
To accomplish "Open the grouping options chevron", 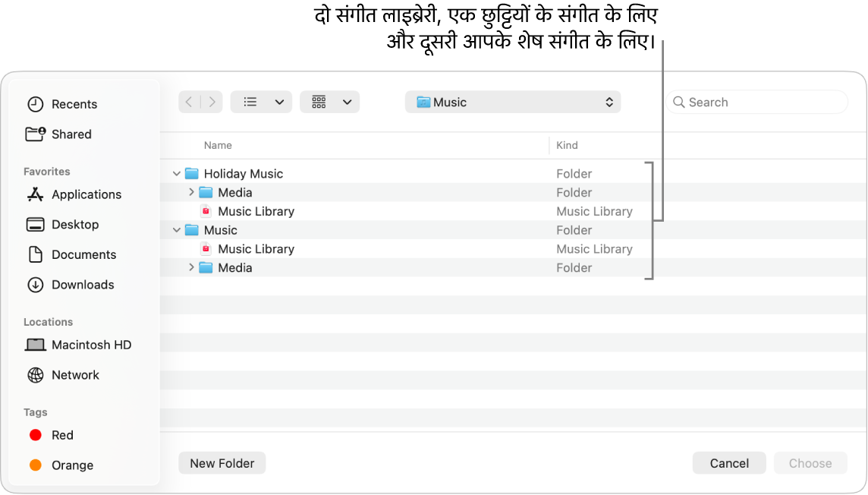I will (347, 102).
